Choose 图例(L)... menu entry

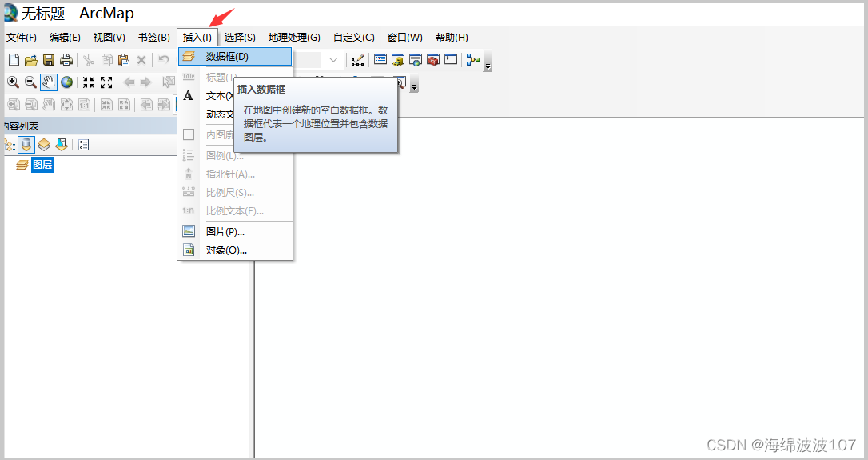235,156
